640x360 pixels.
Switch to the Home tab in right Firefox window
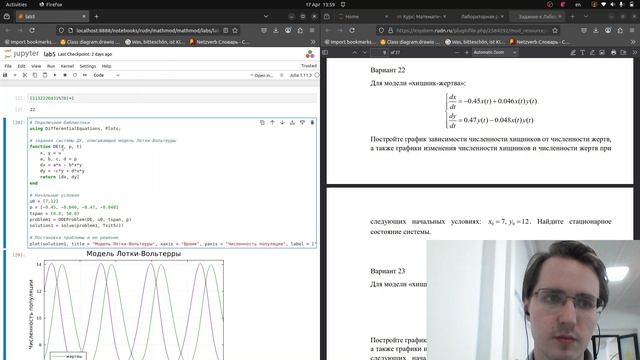(x=362, y=17)
